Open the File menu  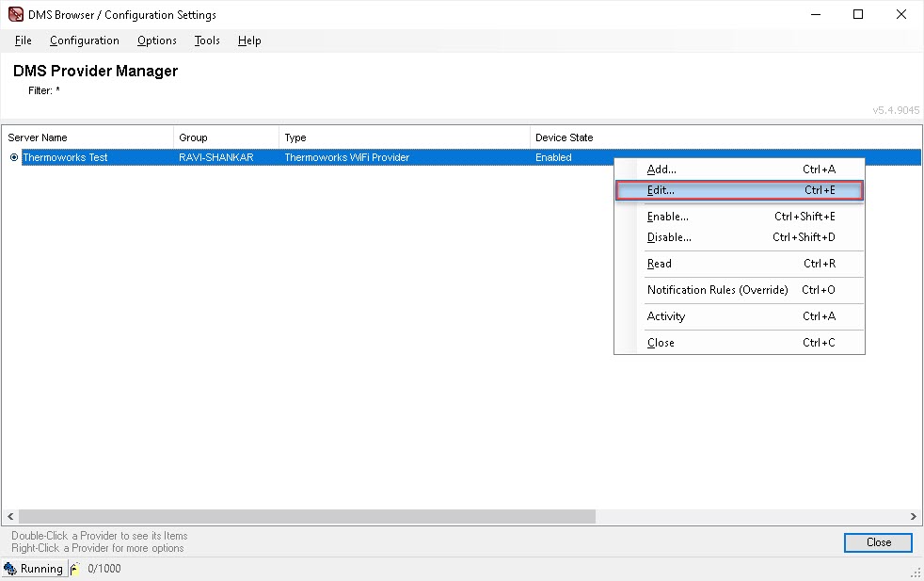22,40
